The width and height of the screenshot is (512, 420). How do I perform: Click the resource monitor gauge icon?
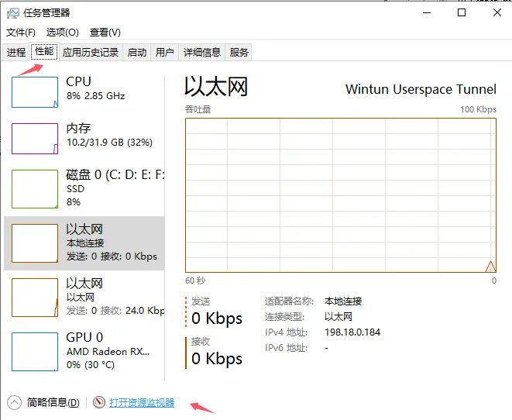[x=99, y=402]
